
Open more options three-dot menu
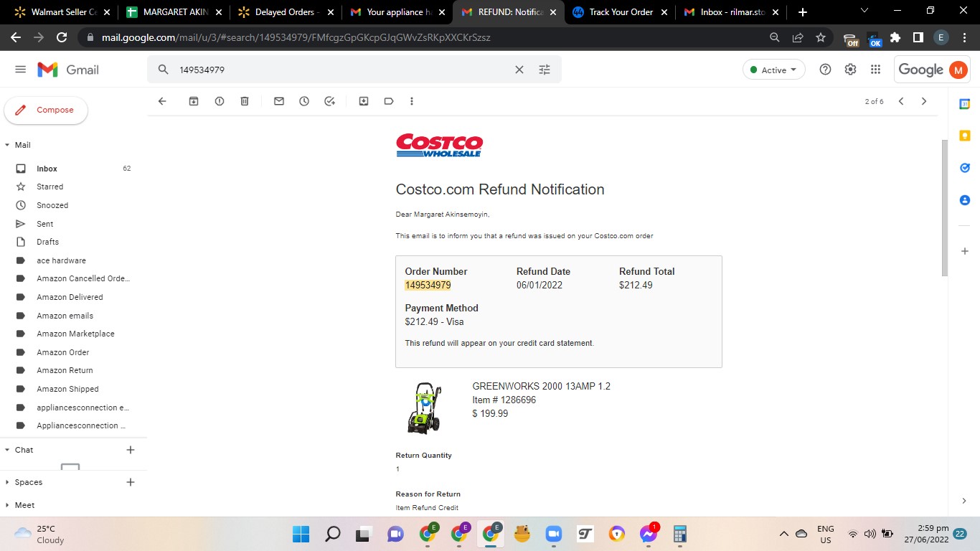pos(412,101)
